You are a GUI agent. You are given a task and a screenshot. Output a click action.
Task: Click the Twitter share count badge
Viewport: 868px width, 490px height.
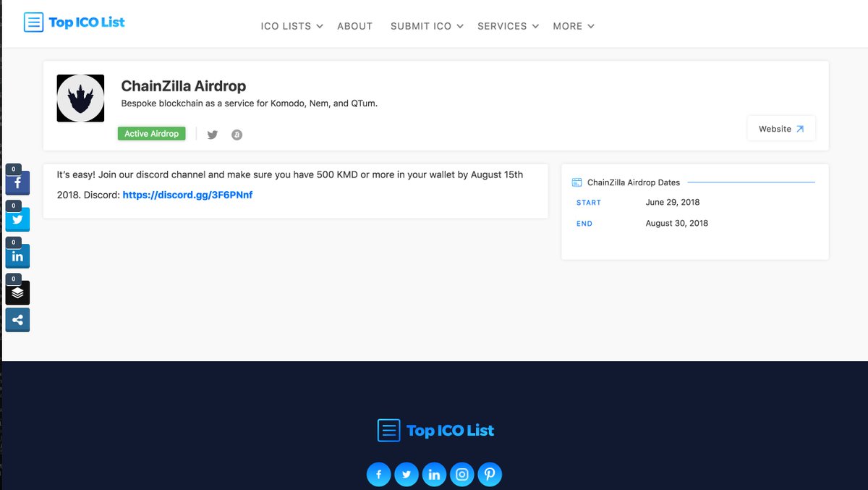click(x=14, y=206)
